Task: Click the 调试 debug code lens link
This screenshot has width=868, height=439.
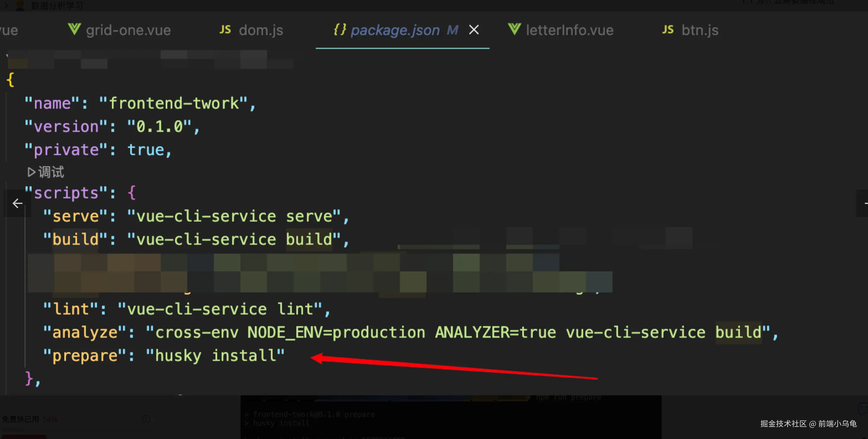Action: [x=51, y=172]
